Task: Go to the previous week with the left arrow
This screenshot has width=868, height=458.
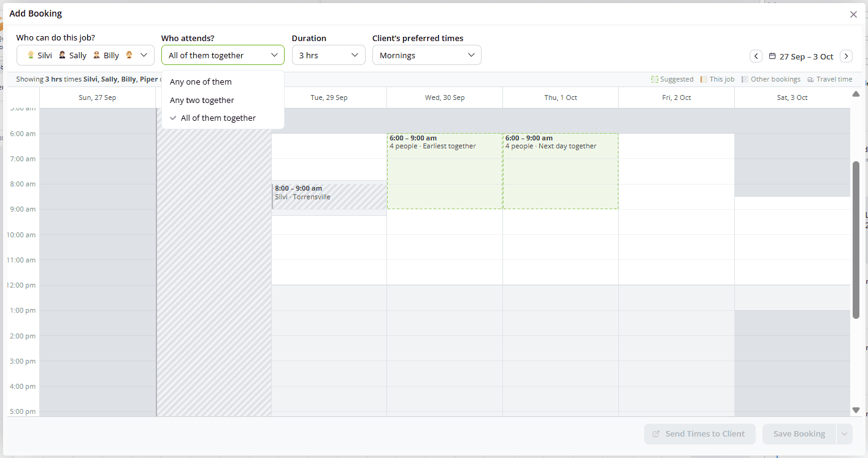Action: click(756, 56)
